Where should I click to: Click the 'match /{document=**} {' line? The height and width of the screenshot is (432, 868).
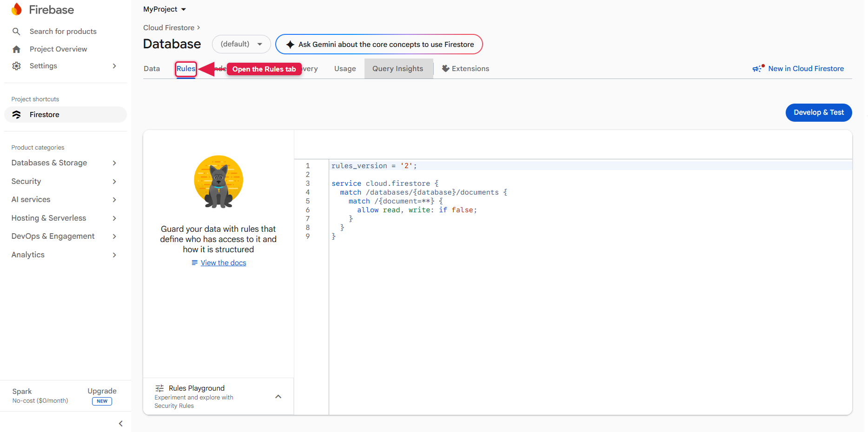click(x=396, y=201)
